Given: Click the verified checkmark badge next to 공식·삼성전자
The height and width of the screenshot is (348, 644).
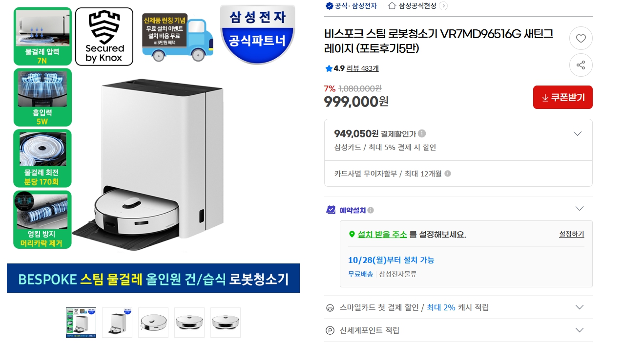Looking at the screenshot, I should (x=328, y=6).
